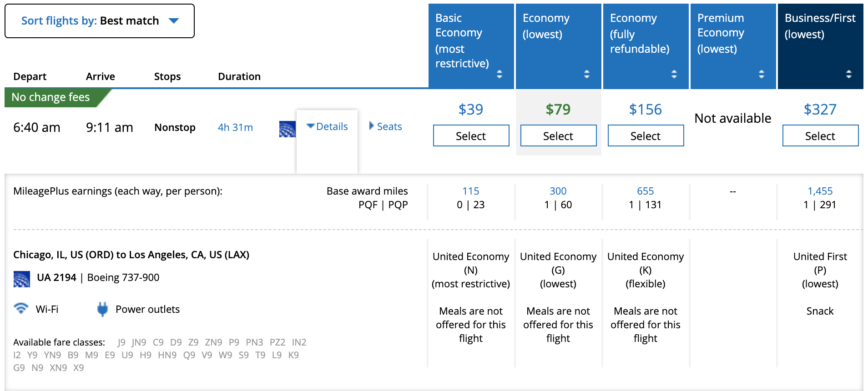The height and width of the screenshot is (391, 868).
Task: Click the 1,455 base award miles link
Action: (x=820, y=191)
